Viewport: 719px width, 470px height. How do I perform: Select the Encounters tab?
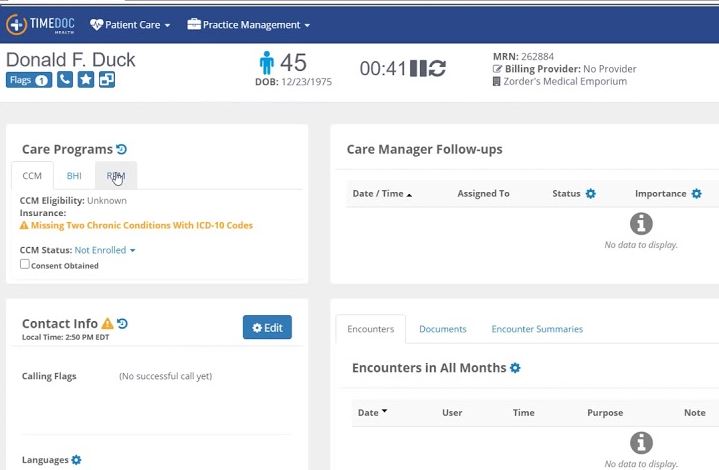[x=371, y=329]
